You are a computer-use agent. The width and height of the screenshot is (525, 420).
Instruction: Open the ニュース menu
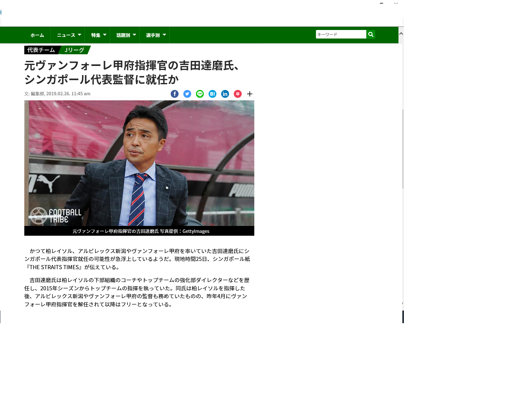pyautogui.click(x=66, y=35)
